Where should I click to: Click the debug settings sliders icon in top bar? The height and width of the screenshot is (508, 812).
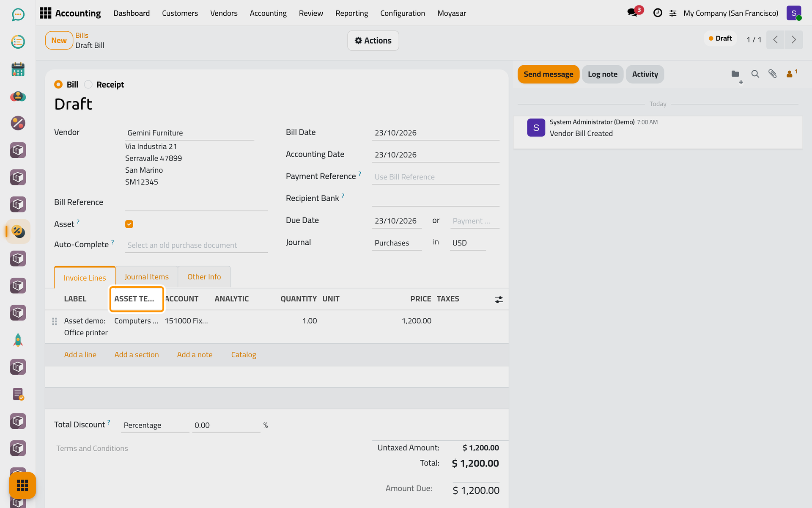(673, 13)
